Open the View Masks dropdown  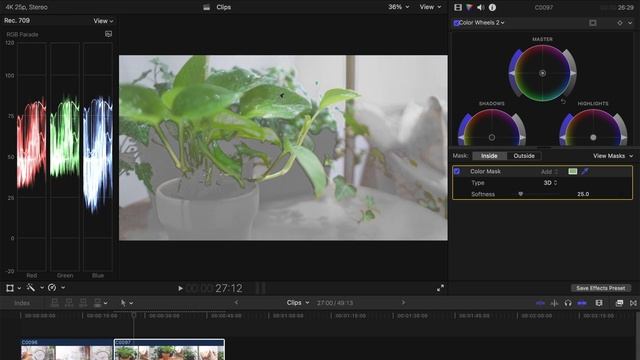pos(613,156)
